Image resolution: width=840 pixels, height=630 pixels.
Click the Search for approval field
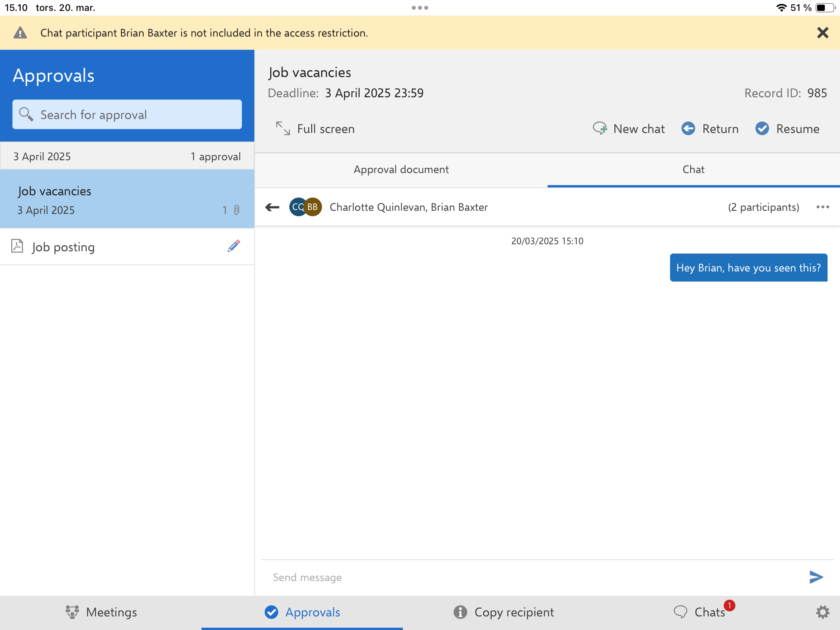tap(127, 115)
